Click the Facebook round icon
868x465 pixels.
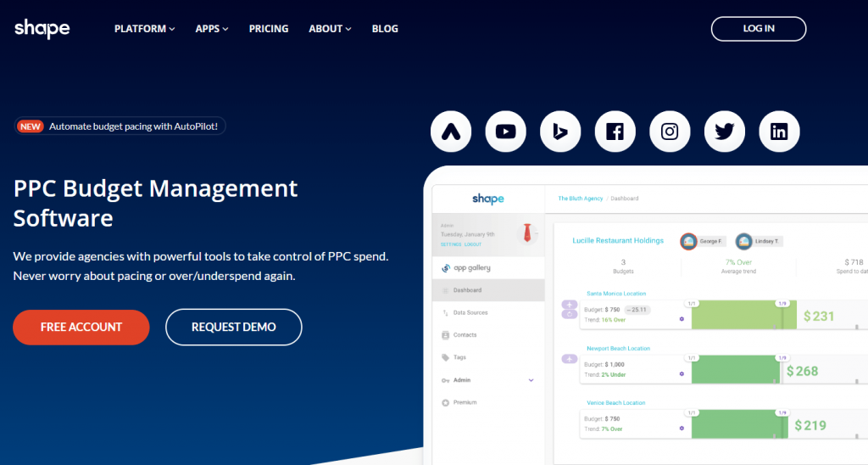click(615, 132)
